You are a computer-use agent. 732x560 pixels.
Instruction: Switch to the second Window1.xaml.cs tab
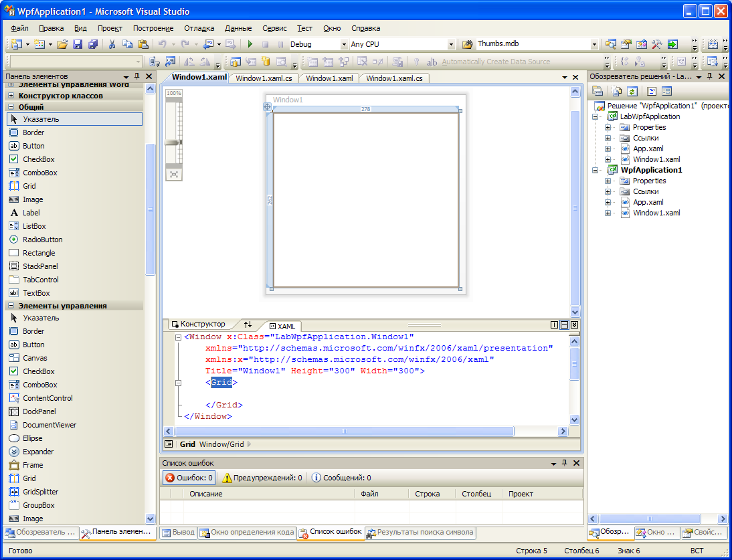pyautogui.click(x=394, y=78)
